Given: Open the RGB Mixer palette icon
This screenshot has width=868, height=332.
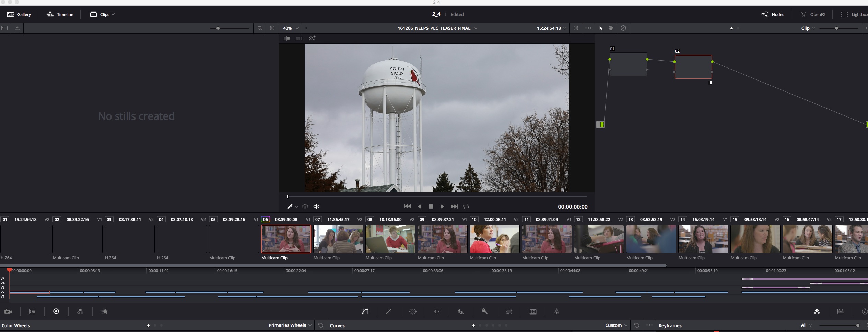Looking at the screenshot, I should (80, 311).
